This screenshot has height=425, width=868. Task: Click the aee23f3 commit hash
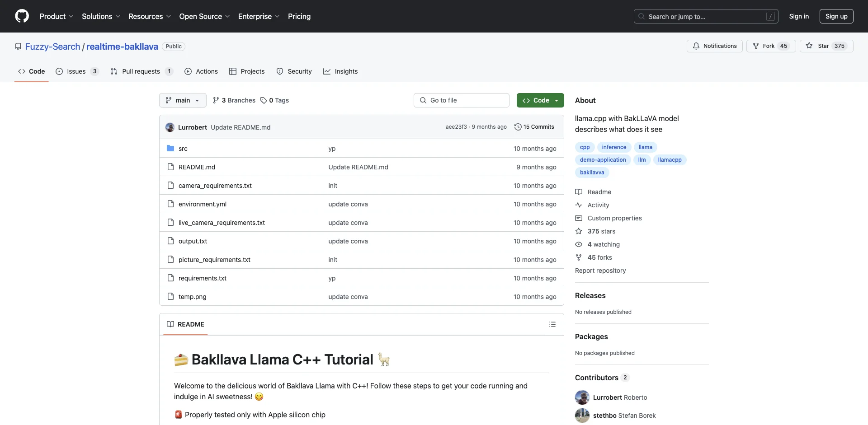456,127
